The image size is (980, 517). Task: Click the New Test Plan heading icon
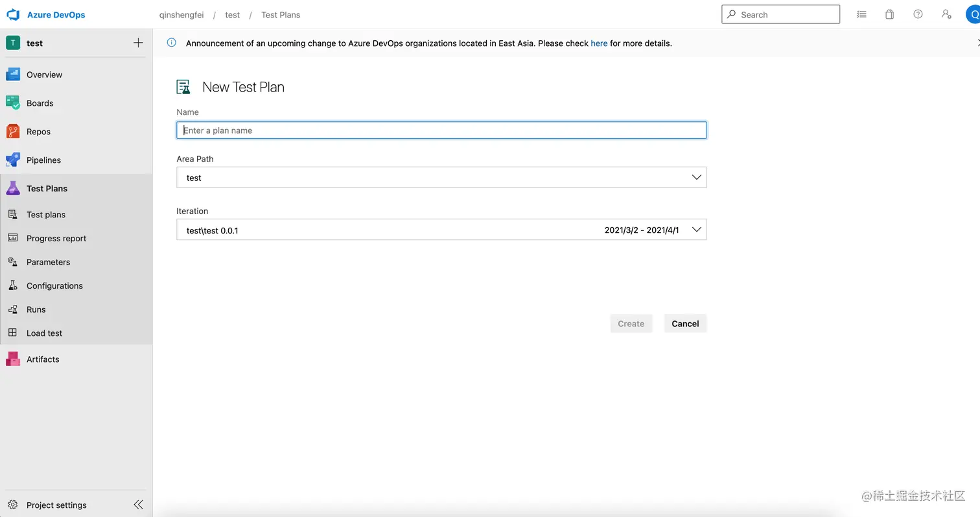[x=184, y=87]
